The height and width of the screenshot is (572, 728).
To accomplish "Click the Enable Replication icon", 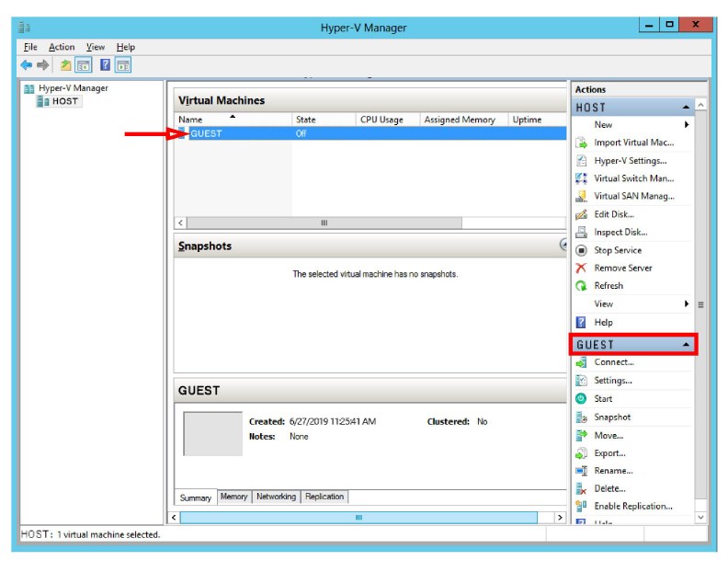I will coord(581,507).
